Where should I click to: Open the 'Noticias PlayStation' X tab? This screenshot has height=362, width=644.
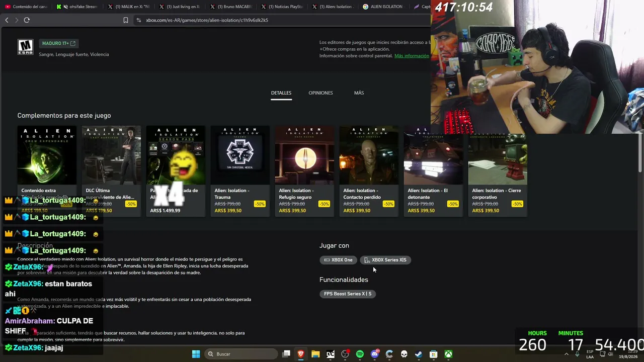(282, 7)
